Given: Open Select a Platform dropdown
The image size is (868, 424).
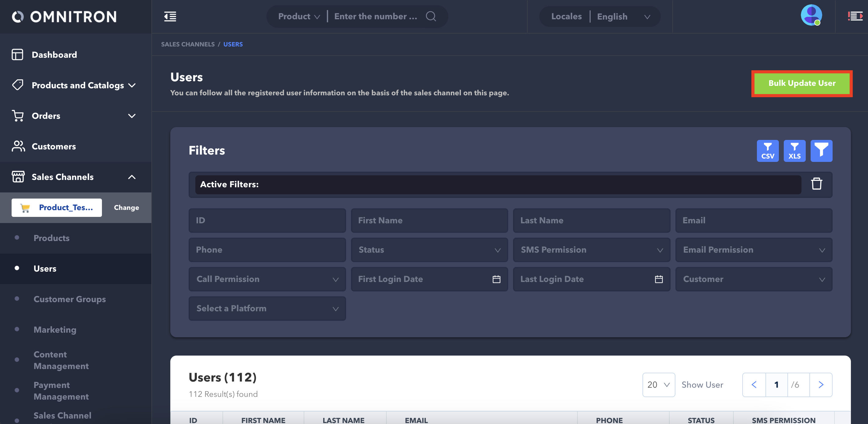Looking at the screenshot, I should (267, 309).
